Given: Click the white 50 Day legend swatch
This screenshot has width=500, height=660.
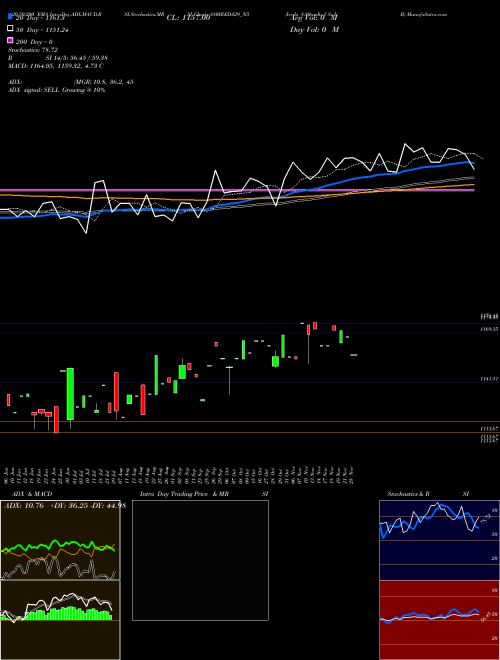Looking at the screenshot, I should [x=10, y=29].
